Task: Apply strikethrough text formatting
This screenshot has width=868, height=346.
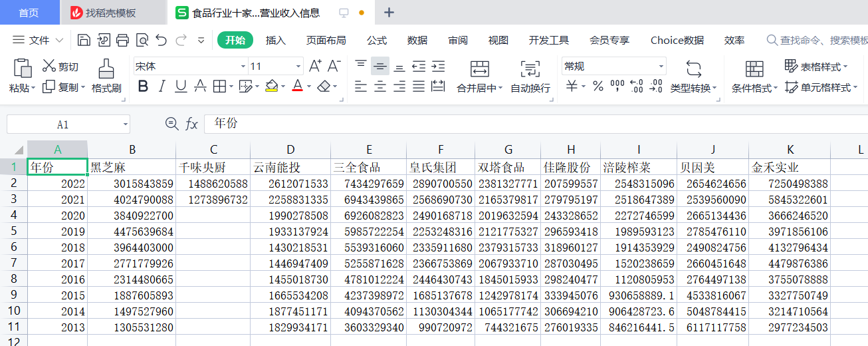Action: (199, 86)
